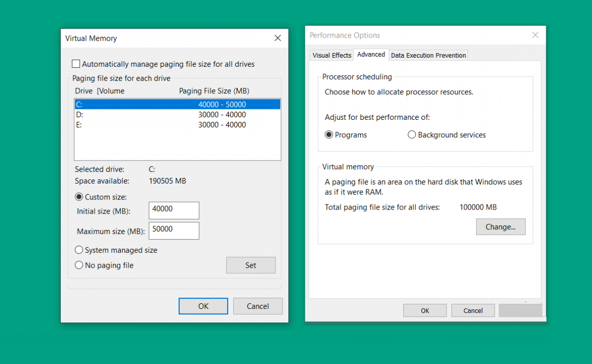Screen dimensions: 592x364
Task: Click OK in Performance Options
Action: [425, 310]
